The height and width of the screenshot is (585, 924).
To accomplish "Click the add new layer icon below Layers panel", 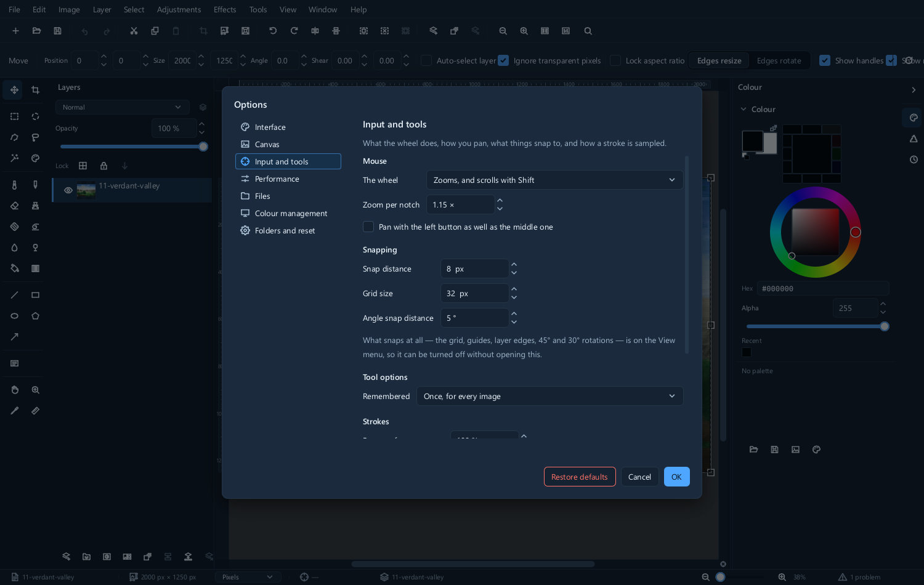I will pos(66,557).
